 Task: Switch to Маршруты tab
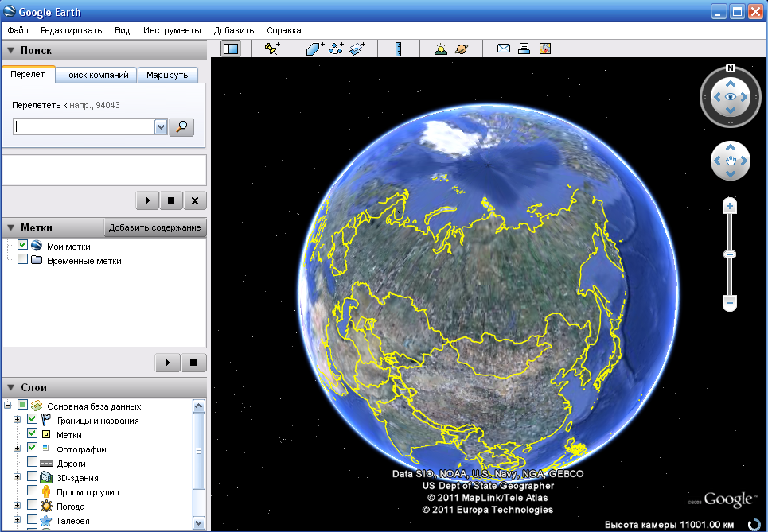click(x=168, y=75)
